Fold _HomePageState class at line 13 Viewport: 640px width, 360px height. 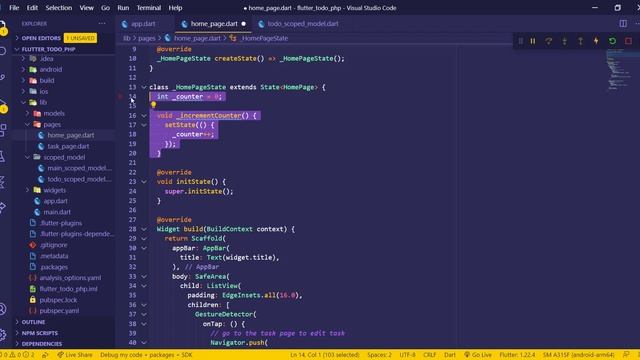144,87
